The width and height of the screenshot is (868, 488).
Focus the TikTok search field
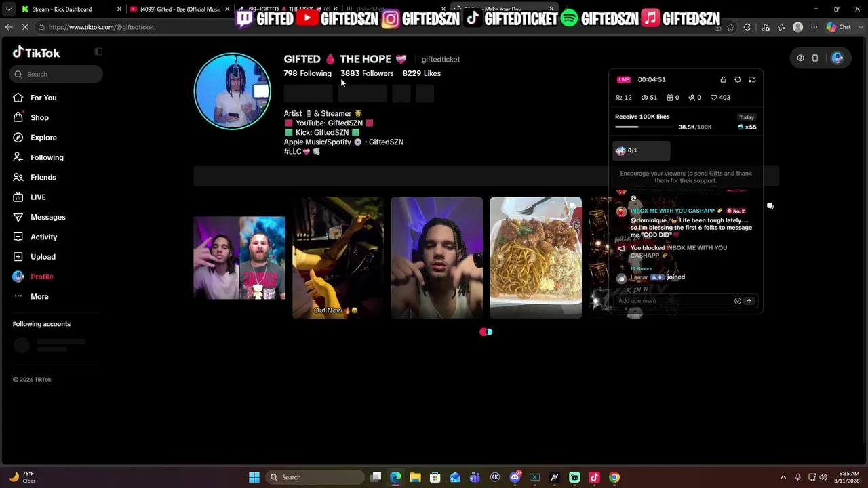pyautogui.click(x=56, y=74)
